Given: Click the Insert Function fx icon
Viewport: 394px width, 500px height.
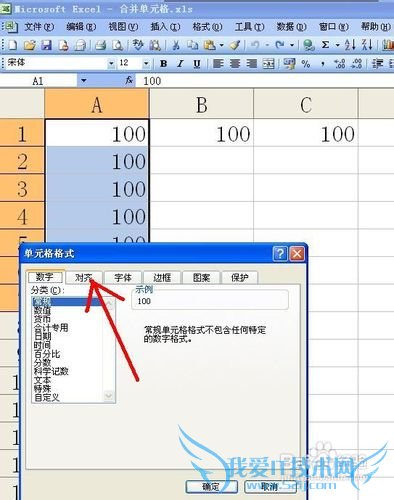Looking at the screenshot, I should (x=129, y=80).
